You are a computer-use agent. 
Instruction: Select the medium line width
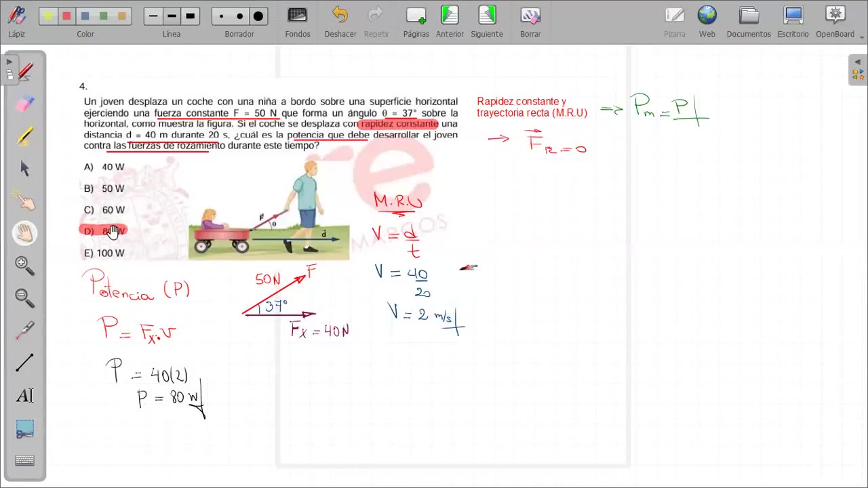click(x=172, y=16)
